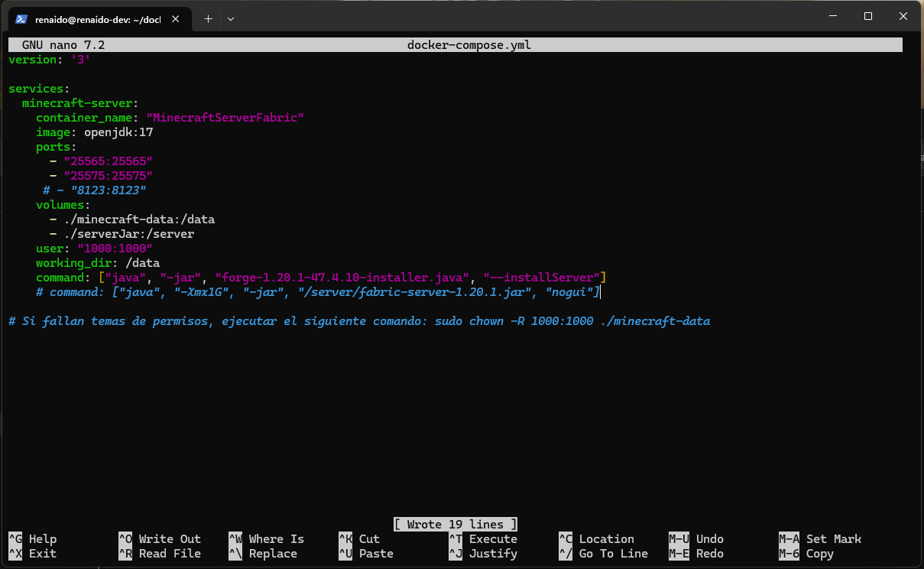Click the "25565:25565" port mapping
Image resolution: width=924 pixels, height=569 pixels.
pyautogui.click(x=109, y=161)
